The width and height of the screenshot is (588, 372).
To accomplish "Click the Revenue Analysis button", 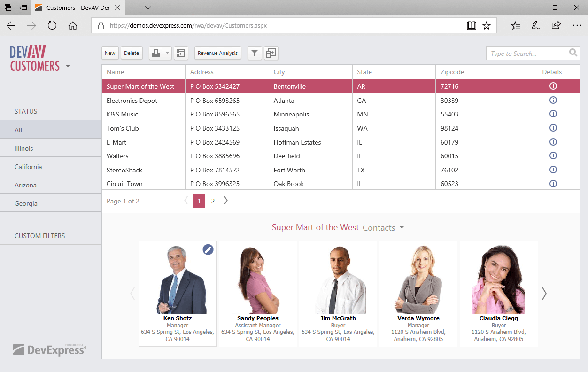I will coord(217,53).
